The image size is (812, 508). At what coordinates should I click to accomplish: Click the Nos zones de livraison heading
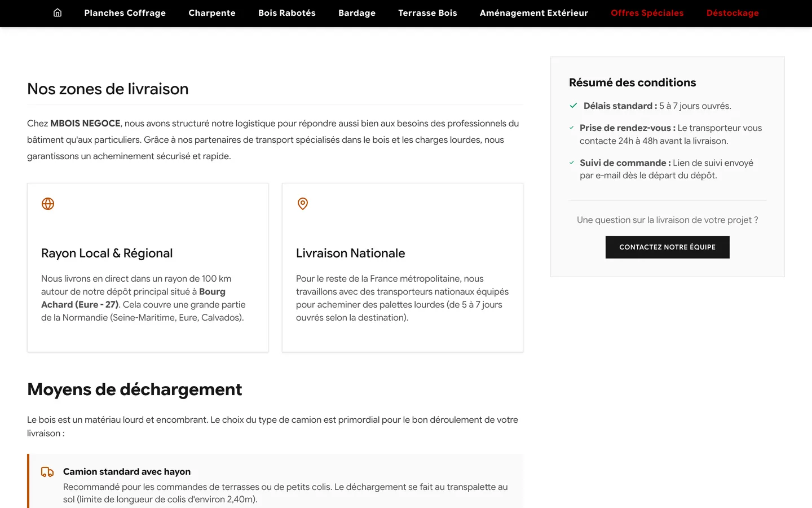click(108, 89)
